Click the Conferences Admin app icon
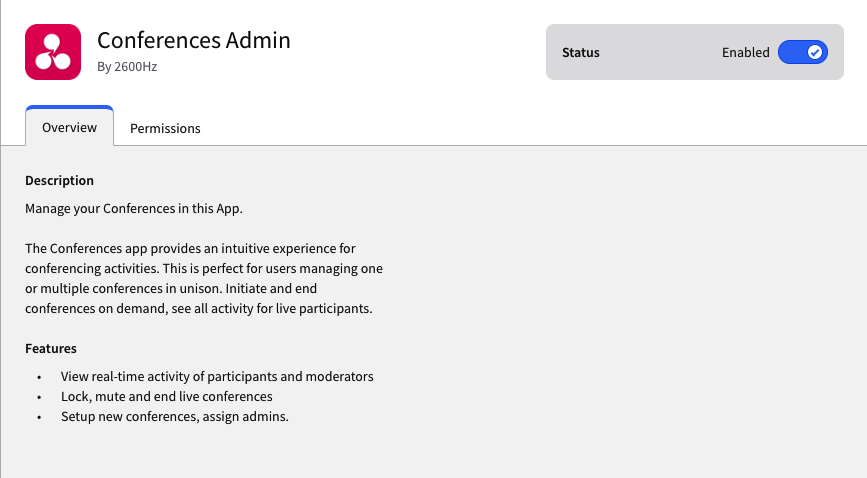867x478 pixels. 53,52
